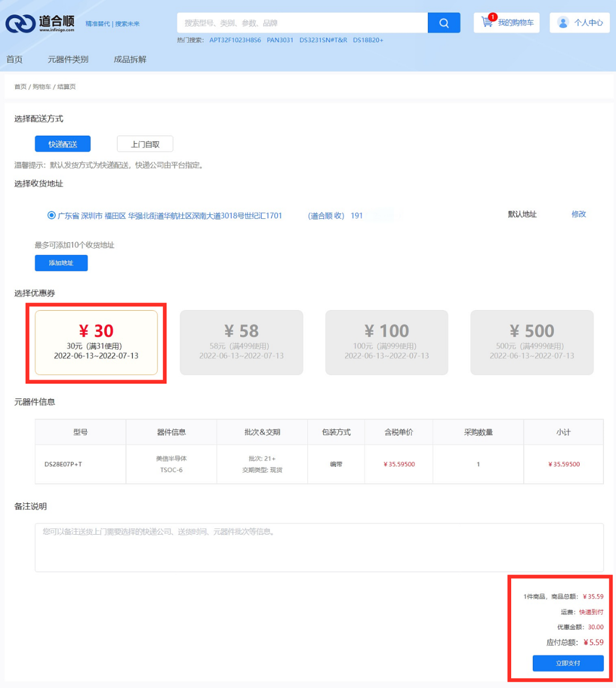Click the cart badge showing 1 item

click(x=492, y=15)
